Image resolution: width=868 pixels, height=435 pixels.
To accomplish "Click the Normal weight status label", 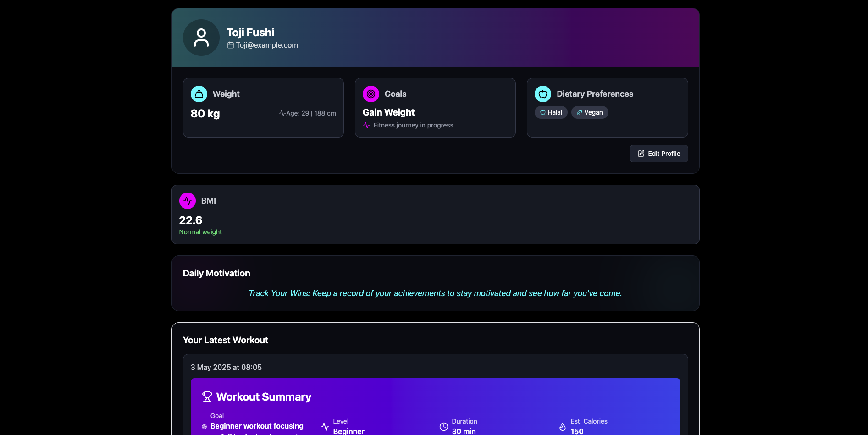I will (x=200, y=232).
